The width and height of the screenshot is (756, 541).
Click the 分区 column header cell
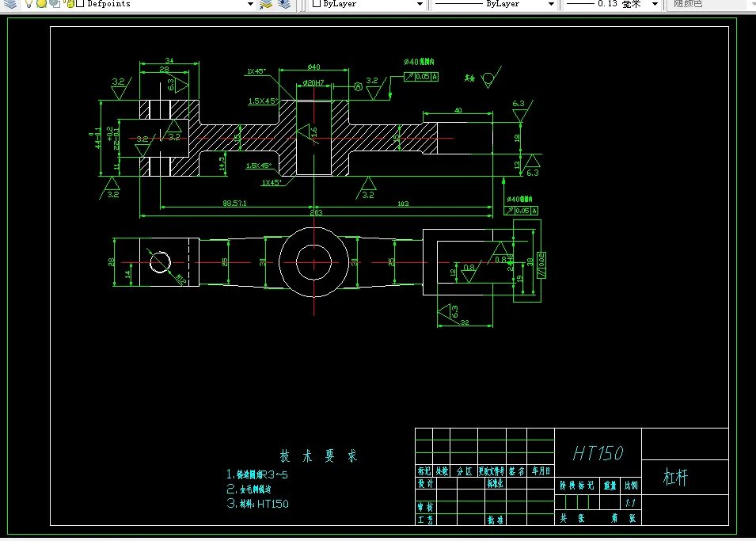pyautogui.click(x=464, y=471)
